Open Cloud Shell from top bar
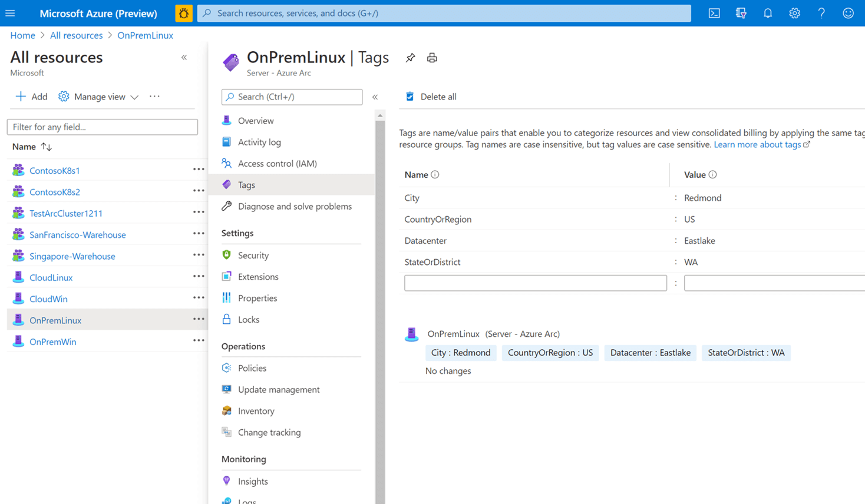This screenshot has width=865, height=504. [x=714, y=13]
